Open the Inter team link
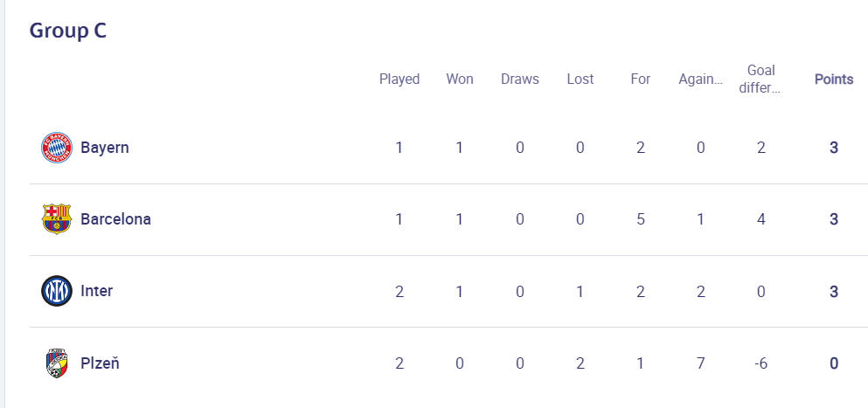 97,291
